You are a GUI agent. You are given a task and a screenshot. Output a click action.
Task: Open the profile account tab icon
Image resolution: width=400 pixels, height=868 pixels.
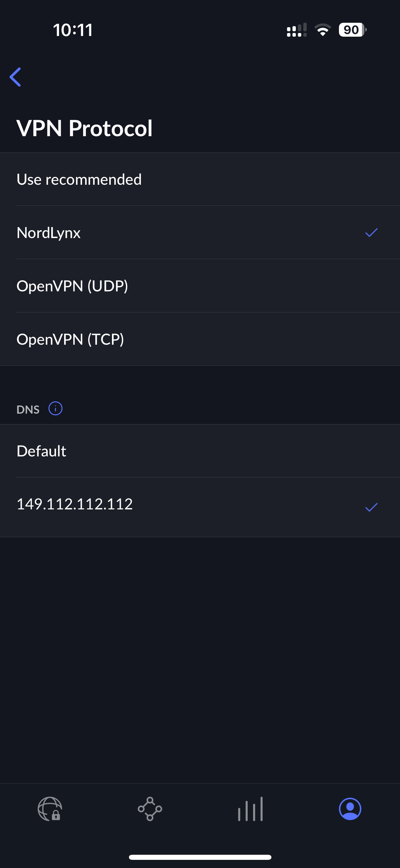click(350, 809)
